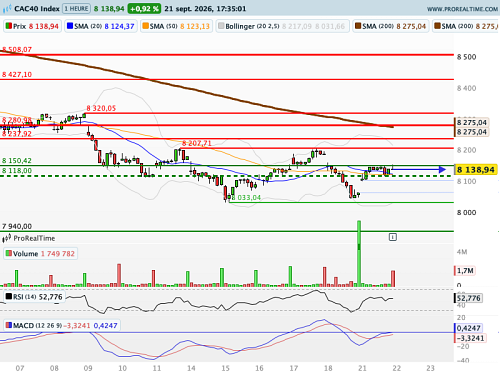500x375 pixels.
Task: Select the 8 207,71 resistance label
Action: [x=197, y=143]
